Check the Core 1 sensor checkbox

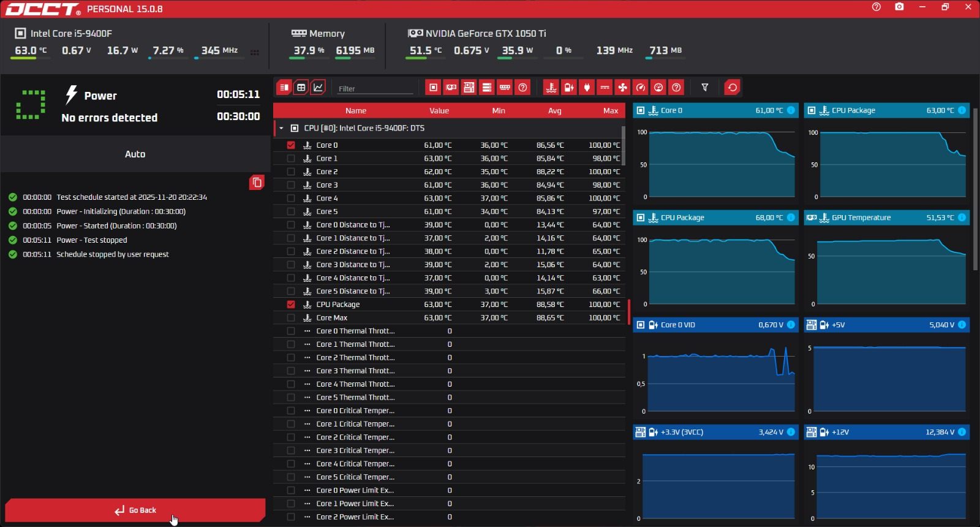click(291, 159)
